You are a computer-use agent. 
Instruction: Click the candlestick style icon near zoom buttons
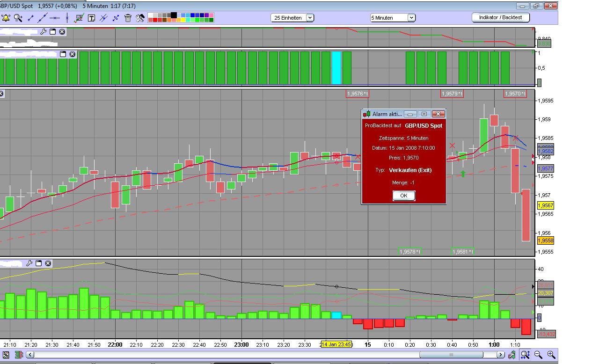coord(512,355)
